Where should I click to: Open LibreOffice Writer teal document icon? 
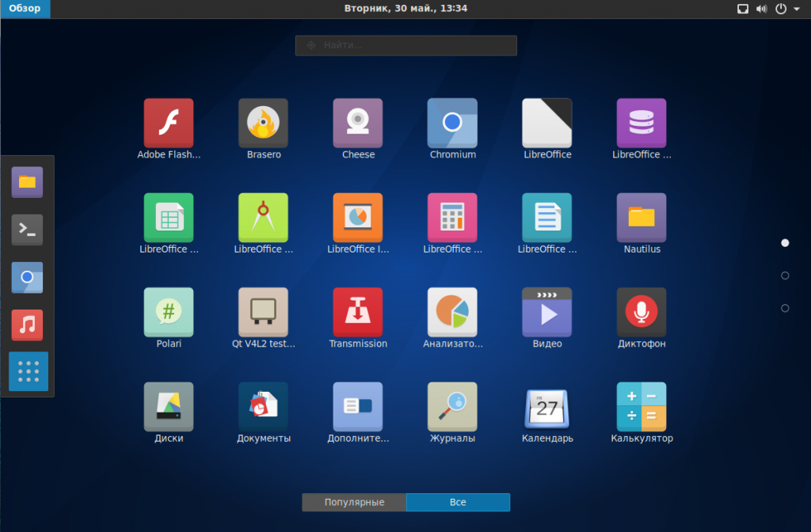pos(547,218)
